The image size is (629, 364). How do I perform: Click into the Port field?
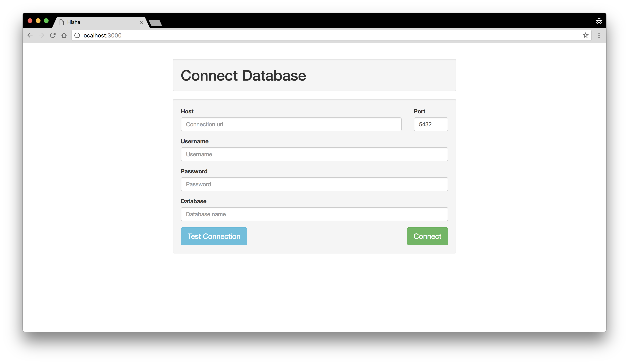[x=431, y=124]
